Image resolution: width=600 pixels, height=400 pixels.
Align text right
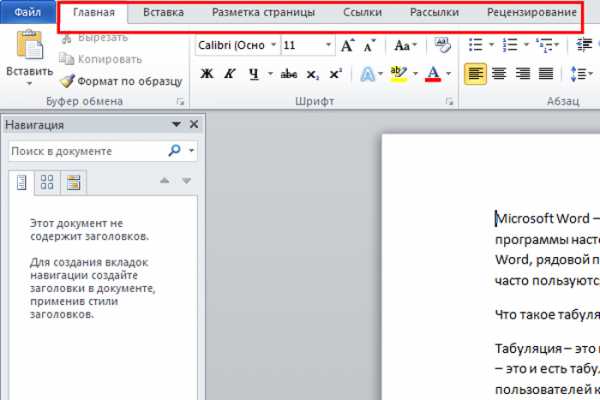click(523, 73)
